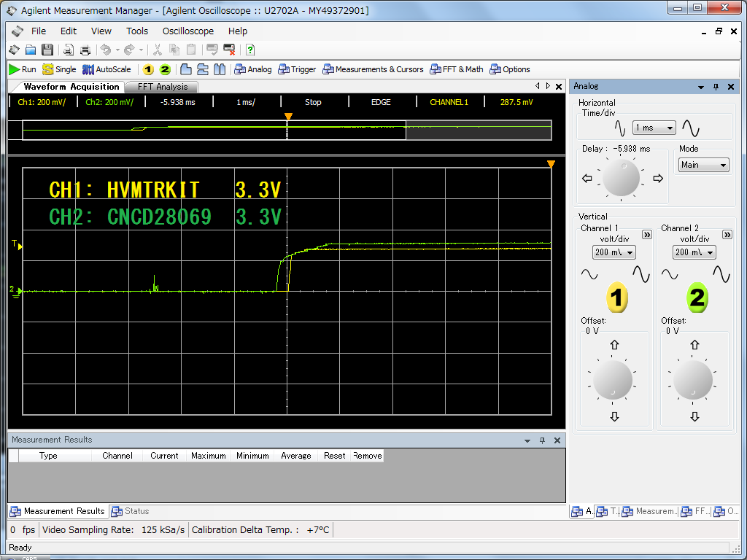Toggle the large yellow Channel 1 button
The width and height of the screenshot is (747, 560).
pyautogui.click(x=616, y=297)
